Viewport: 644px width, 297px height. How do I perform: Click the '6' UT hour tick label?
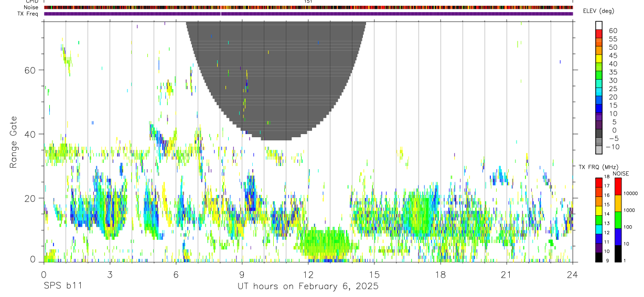pyautogui.click(x=176, y=274)
